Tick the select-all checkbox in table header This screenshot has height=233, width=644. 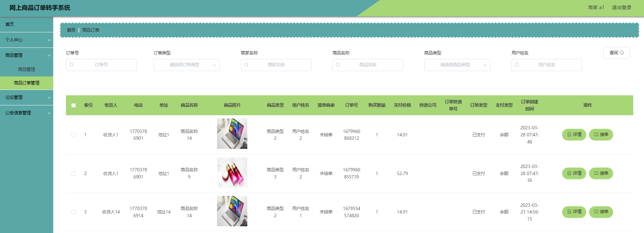[x=73, y=105]
